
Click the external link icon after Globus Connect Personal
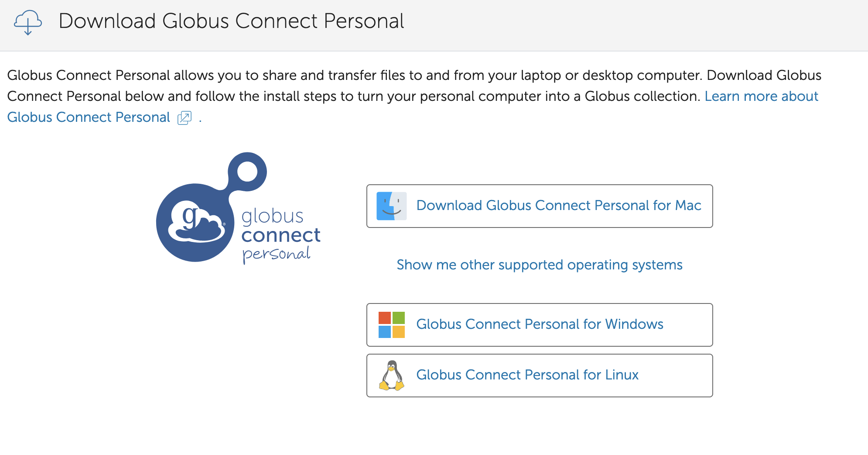[x=185, y=118]
